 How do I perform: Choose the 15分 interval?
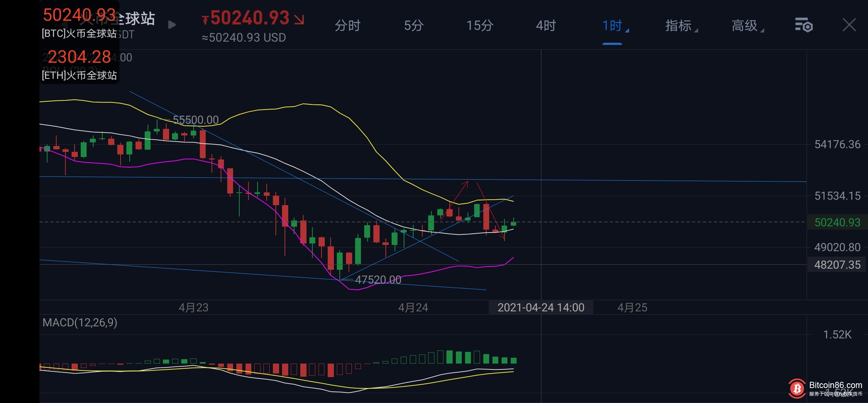coord(480,26)
